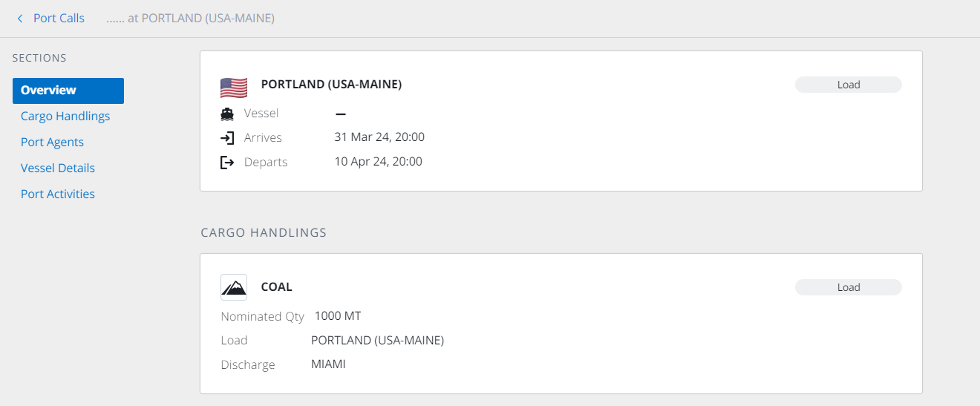980x406 pixels.
Task: Click the MIAMI discharge port value
Action: point(328,364)
